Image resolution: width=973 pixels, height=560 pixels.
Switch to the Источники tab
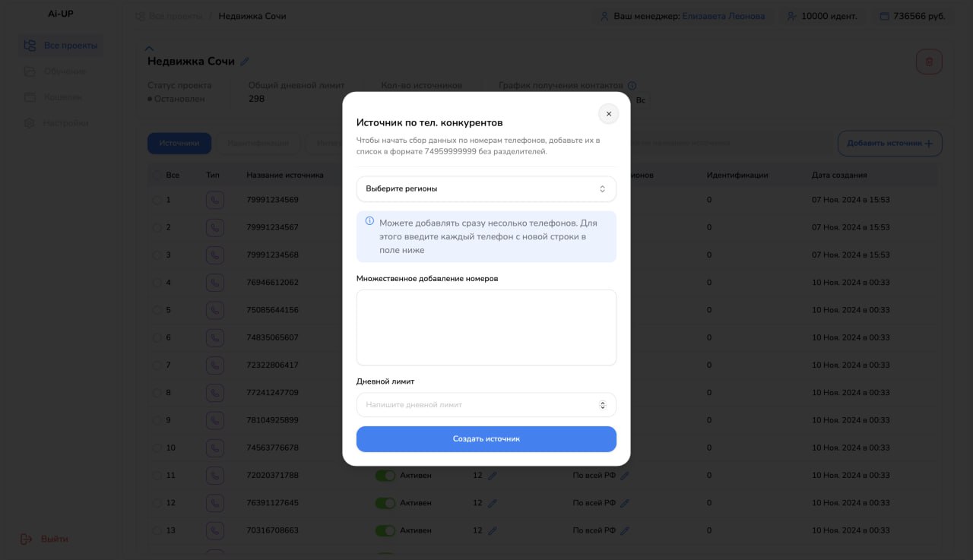[179, 143]
